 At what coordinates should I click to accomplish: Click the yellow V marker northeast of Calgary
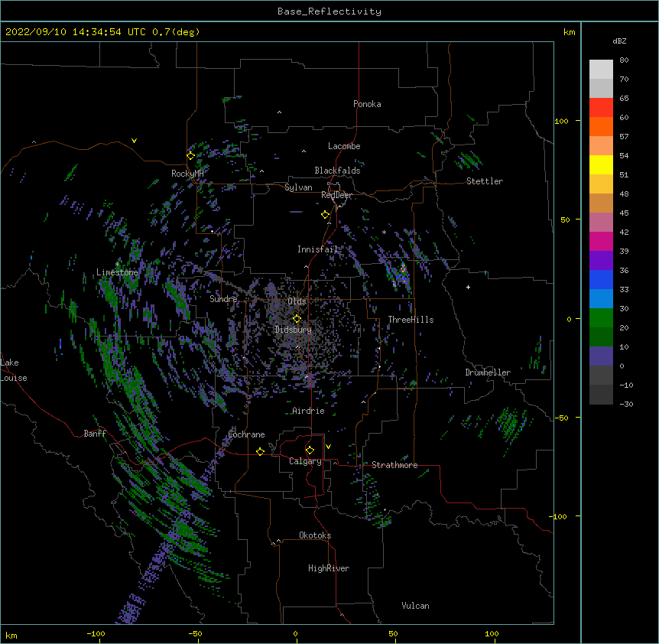click(328, 447)
